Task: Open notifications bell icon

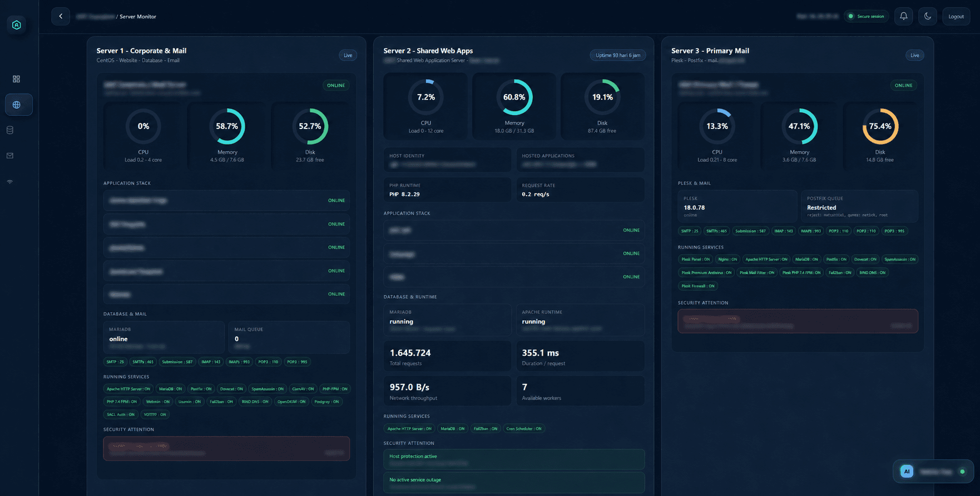Action: pos(904,16)
